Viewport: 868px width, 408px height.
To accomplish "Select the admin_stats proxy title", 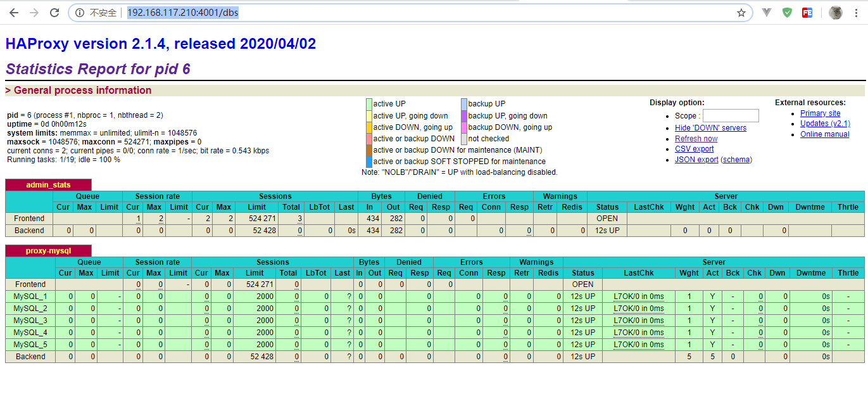I will click(48, 184).
